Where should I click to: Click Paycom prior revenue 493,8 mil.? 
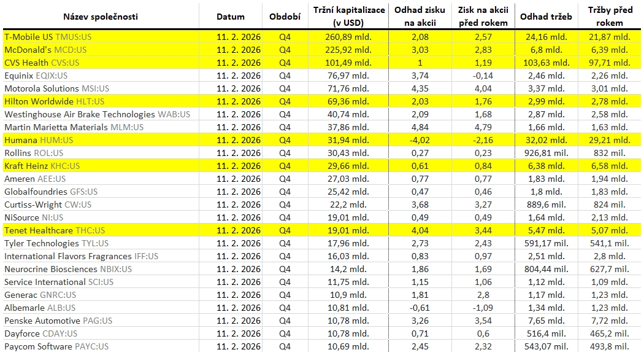[x=610, y=347]
